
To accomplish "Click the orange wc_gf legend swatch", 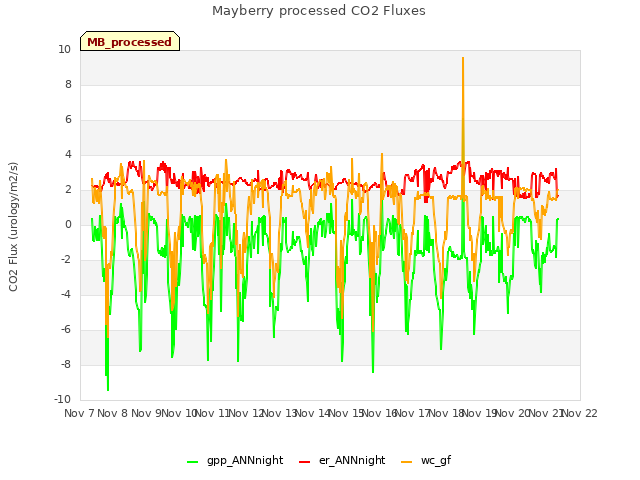I will pos(407,462).
